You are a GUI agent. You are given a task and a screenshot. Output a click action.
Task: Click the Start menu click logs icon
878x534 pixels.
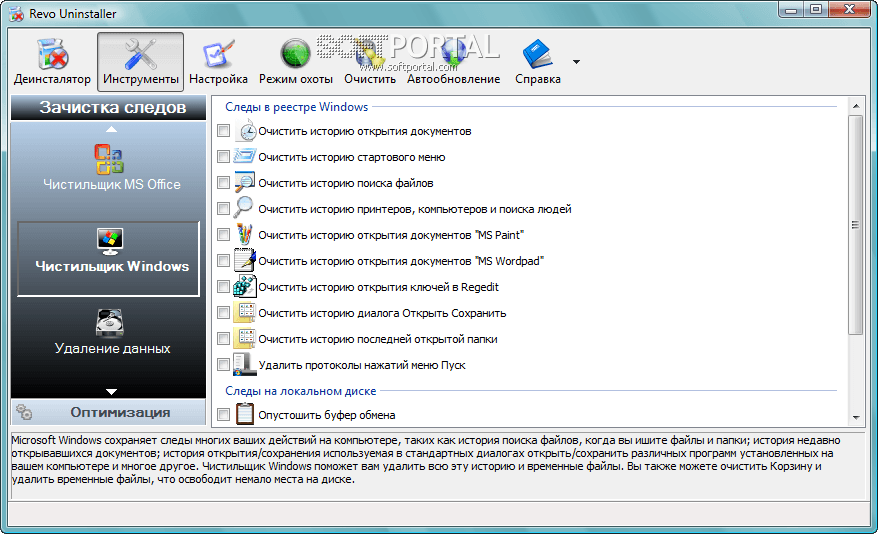coord(245,364)
